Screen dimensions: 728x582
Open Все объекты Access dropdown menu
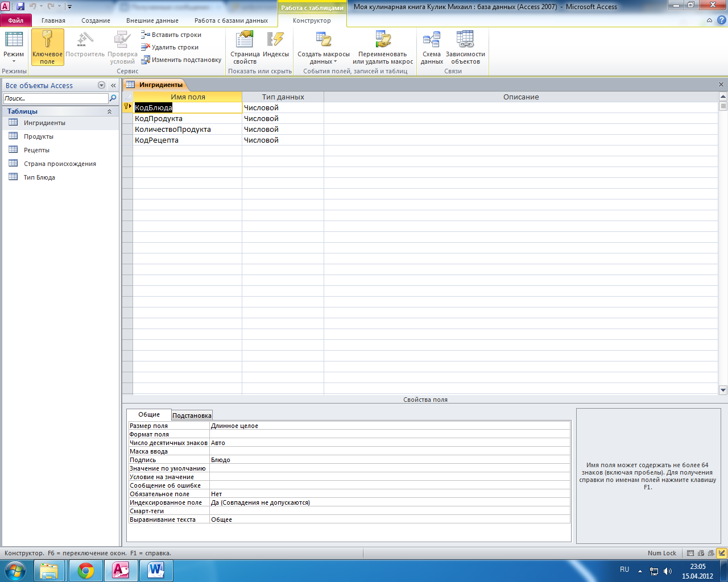click(102, 85)
